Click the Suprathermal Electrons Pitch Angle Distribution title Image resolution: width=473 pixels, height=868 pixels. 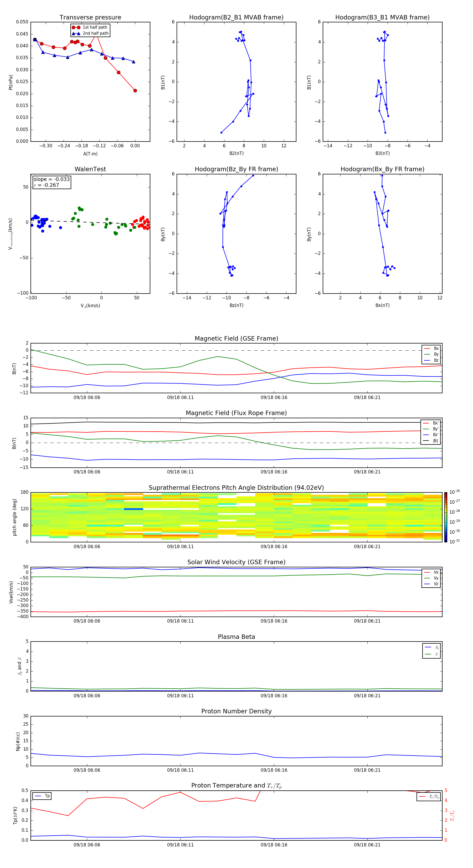pyautogui.click(x=236, y=488)
